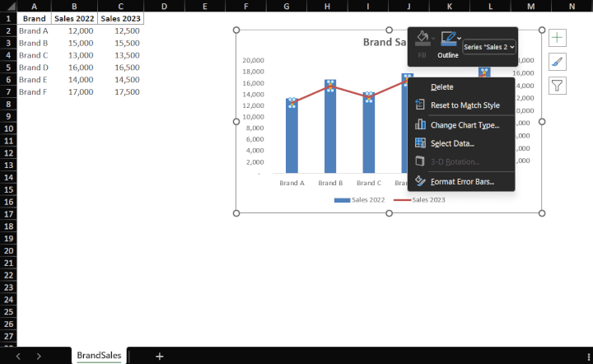Click the Chart Elements plus icon
This screenshot has height=364, width=593.
pos(558,38)
